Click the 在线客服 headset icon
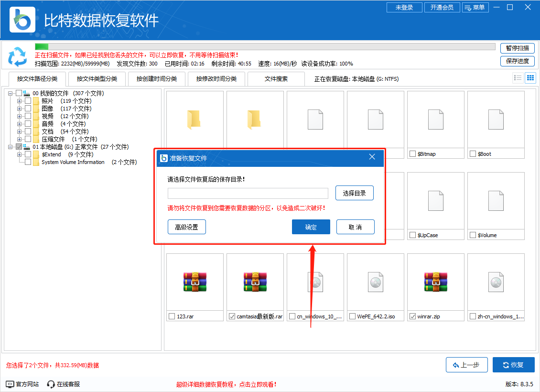Image resolution: width=540 pixels, height=392 pixels. coord(50,383)
